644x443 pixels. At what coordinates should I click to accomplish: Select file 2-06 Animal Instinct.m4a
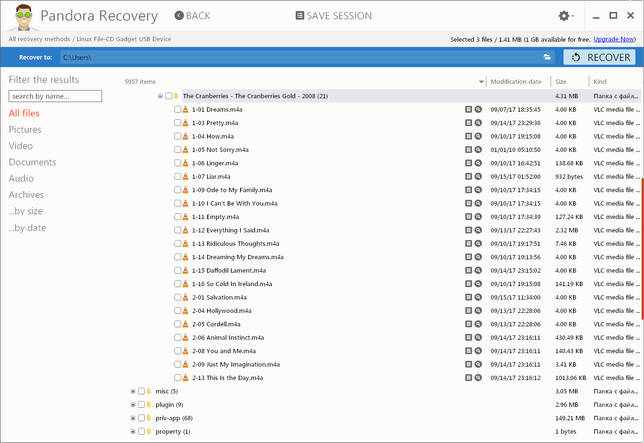(228, 337)
